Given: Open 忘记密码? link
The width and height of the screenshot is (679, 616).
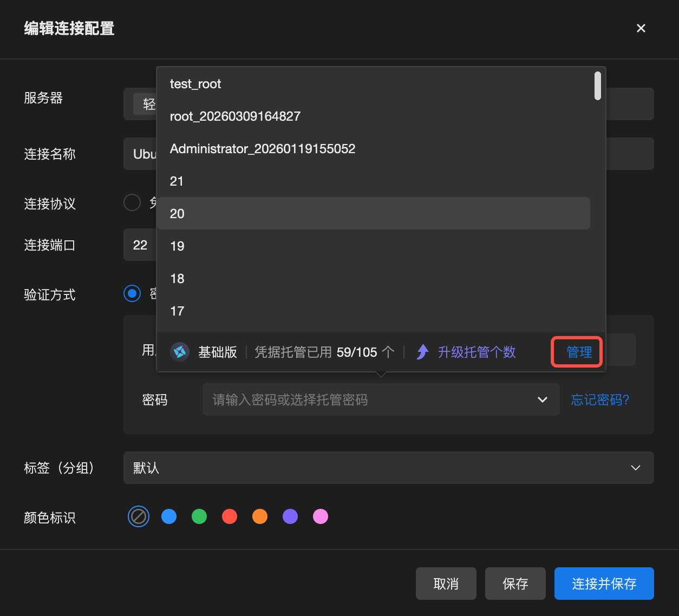Looking at the screenshot, I should (600, 399).
